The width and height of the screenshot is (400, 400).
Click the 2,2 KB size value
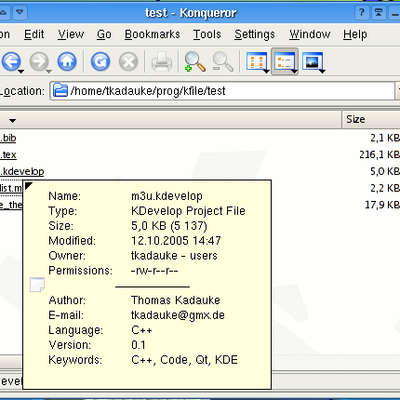pyautogui.click(x=385, y=188)
